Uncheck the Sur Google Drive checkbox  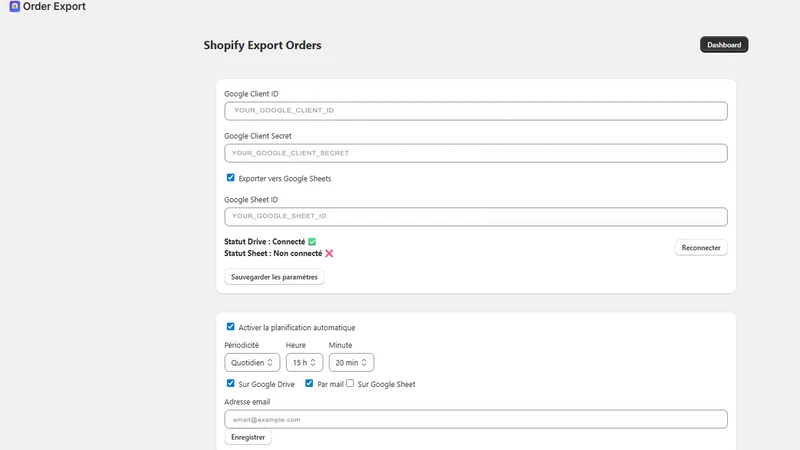(x=231, y=383)
